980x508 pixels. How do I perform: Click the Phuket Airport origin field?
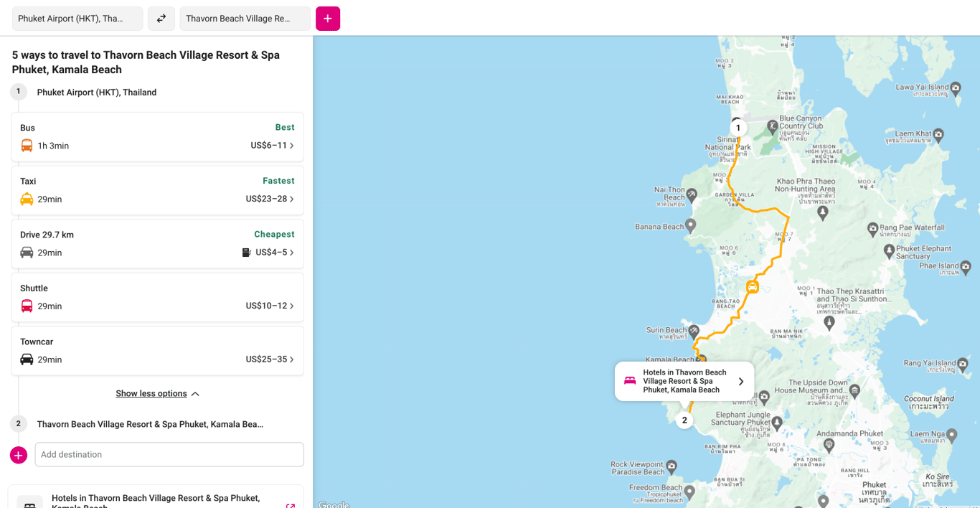[x=77, y=19]
